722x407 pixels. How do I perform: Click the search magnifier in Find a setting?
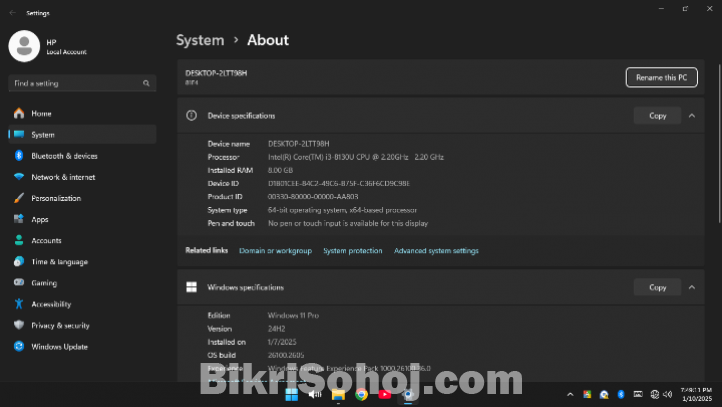point(146,83)
